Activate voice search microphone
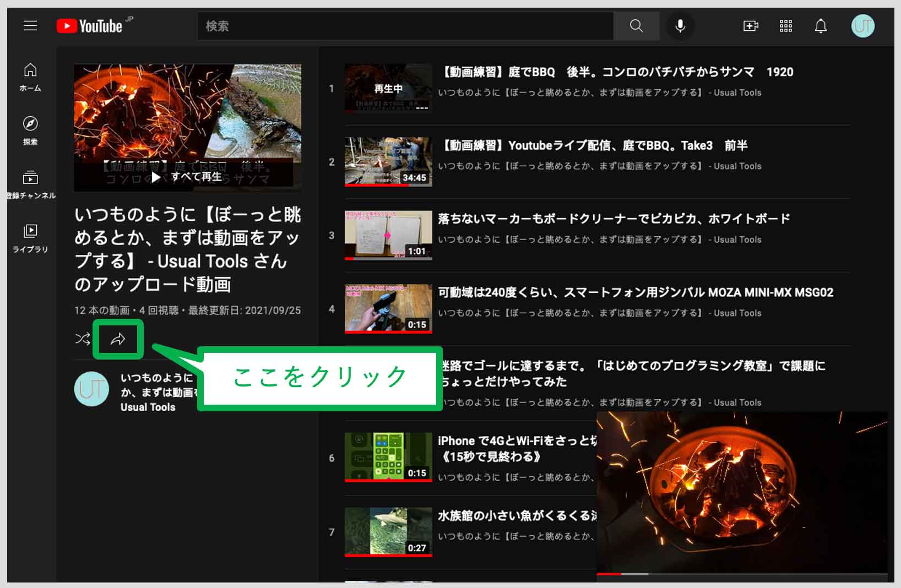Image resolution: width=901 pixels, height=588 pixels. pos(680,26)
